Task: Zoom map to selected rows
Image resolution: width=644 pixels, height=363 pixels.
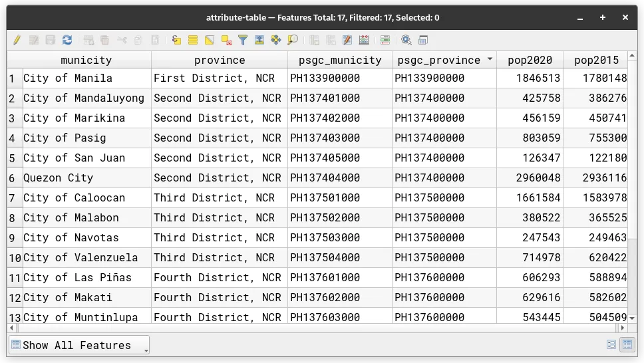Action: 293,40
